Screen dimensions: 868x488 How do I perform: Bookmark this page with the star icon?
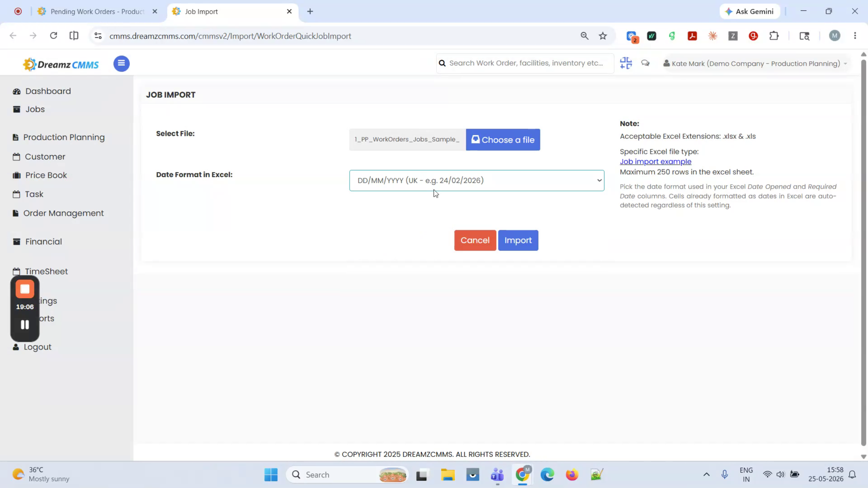603,36
